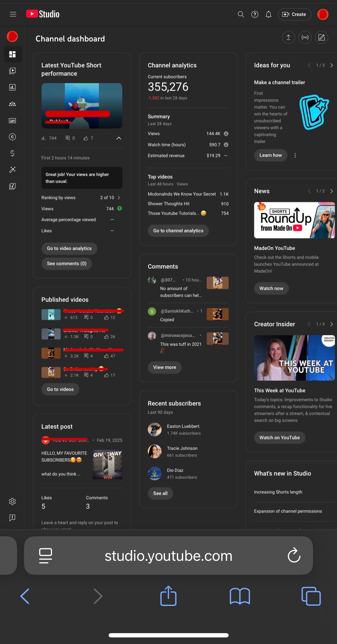Collapse the latest Short performance stats
Screen dimensions: 337x644
pos(119,138)
